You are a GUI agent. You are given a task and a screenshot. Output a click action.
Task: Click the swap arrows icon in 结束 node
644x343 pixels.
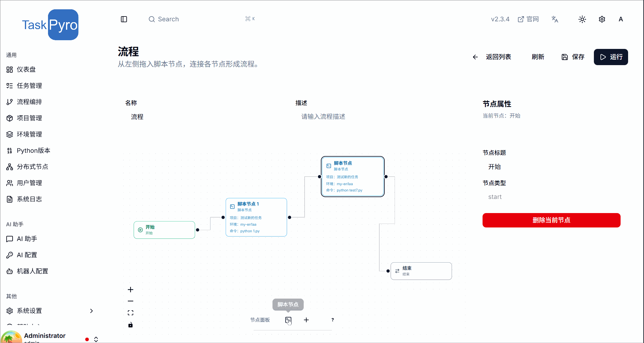[397, 271]
